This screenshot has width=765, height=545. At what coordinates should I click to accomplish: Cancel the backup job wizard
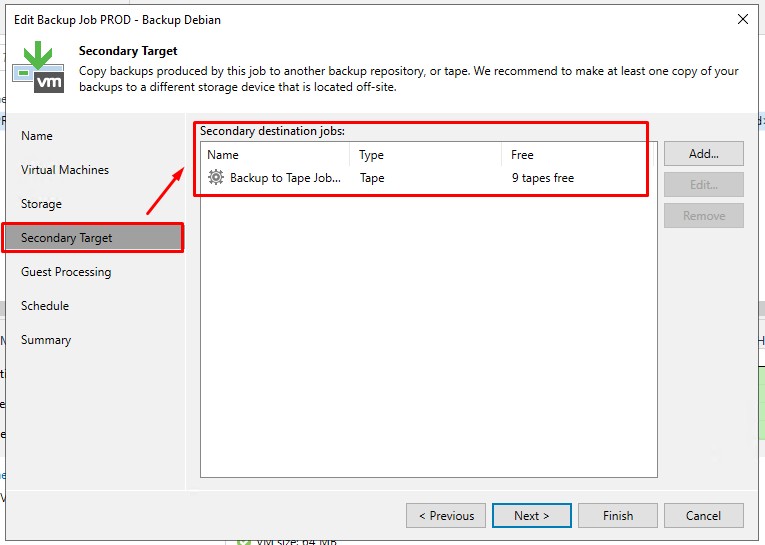tap(703, 516)
